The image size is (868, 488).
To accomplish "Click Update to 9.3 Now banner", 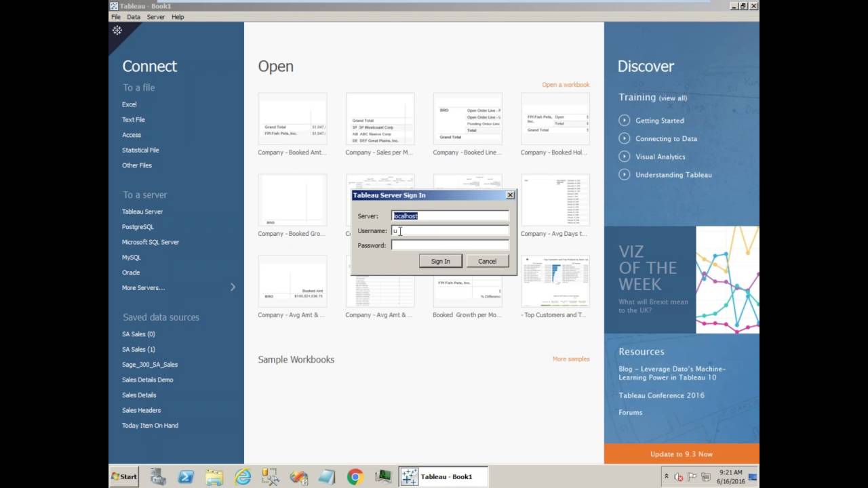I will 682,454.
